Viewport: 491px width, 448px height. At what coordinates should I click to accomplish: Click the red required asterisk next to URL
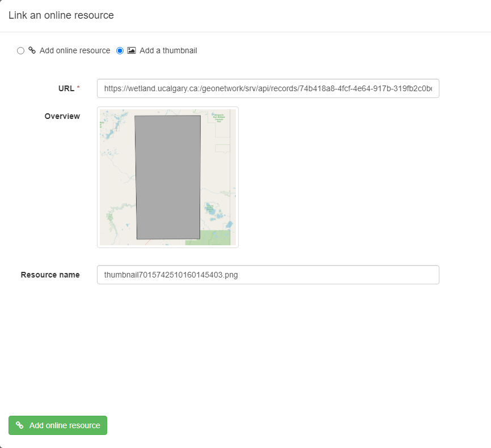(78, 87)
